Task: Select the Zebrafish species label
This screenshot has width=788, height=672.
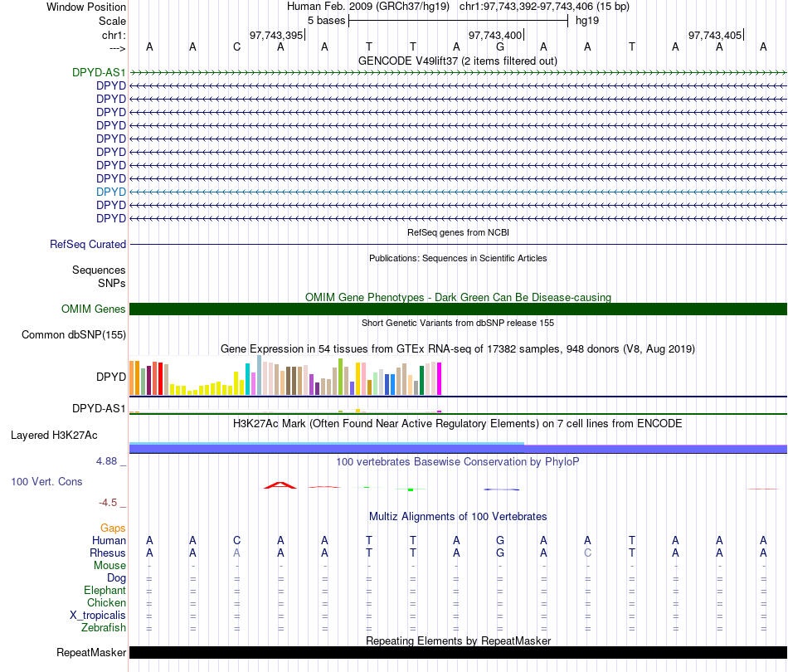Action: click(104, 628)
